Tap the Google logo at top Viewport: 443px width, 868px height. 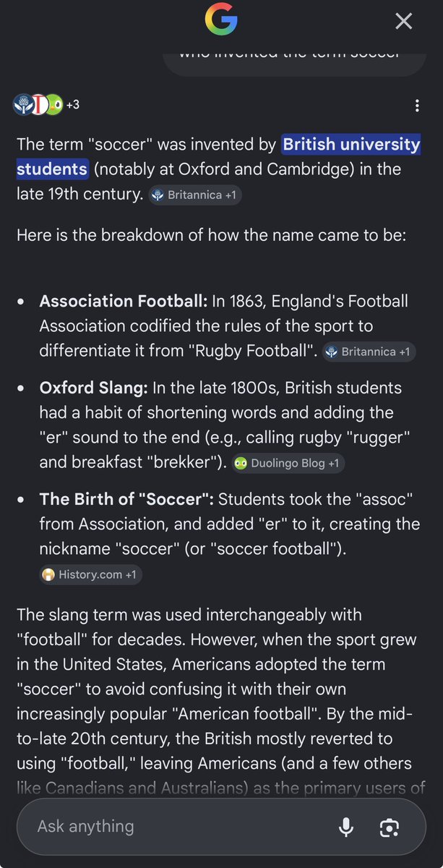pyautogui.click(x=221, y=20)
